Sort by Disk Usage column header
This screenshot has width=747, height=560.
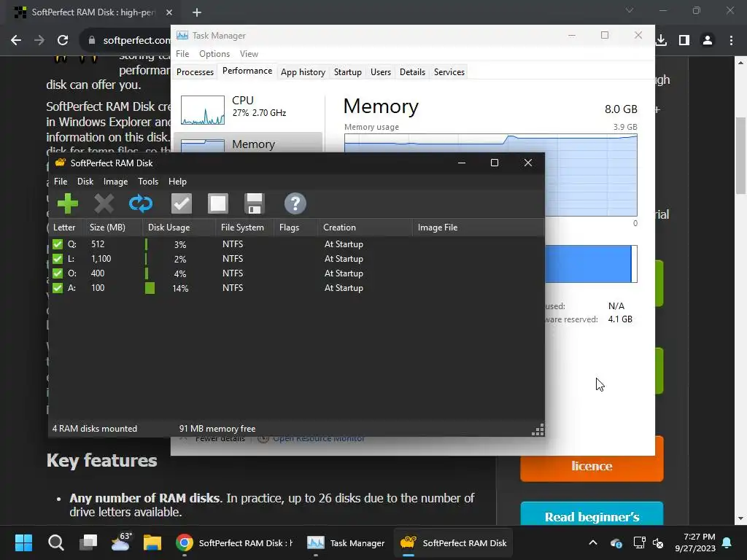[179, 227]
